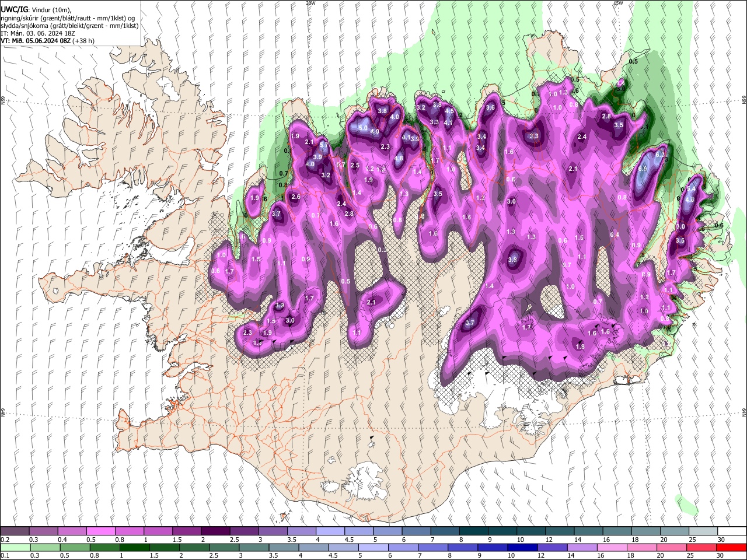
Task: Click the 2.6 value on the map
Action: tap(296, 197)
